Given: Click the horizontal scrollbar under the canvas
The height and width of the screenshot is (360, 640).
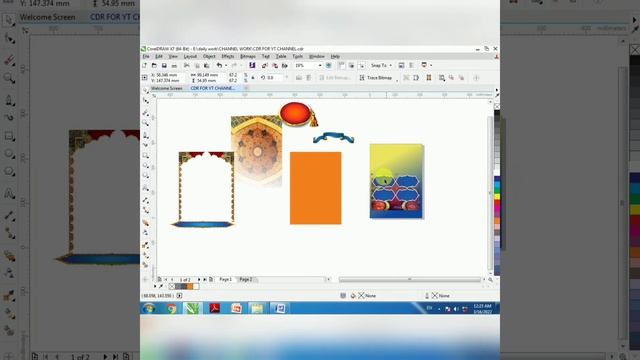Looking at the screenshot, I should click(409, 280).
